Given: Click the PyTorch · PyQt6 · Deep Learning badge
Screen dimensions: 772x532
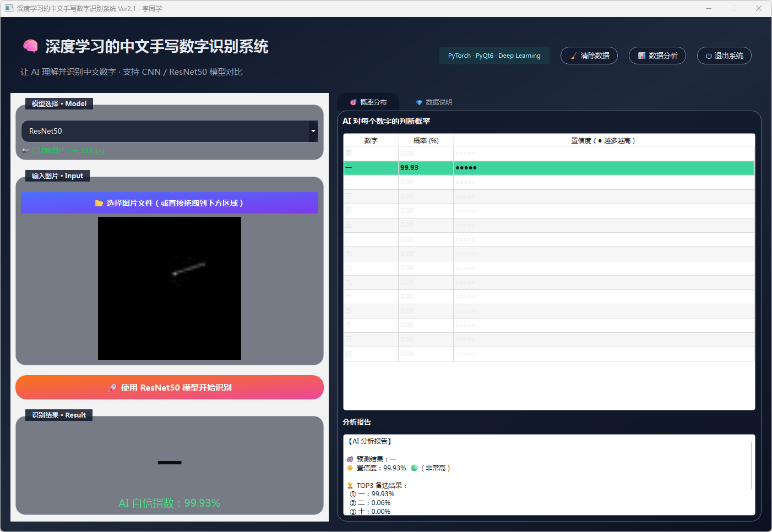Looking at the screenshot, I should (x=494, y=56).
